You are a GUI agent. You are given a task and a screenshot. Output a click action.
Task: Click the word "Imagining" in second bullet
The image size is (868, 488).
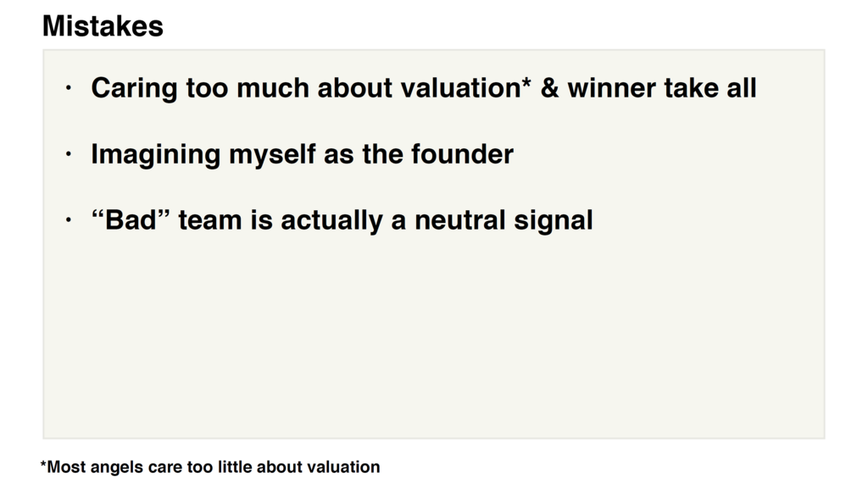pos(156,155)
